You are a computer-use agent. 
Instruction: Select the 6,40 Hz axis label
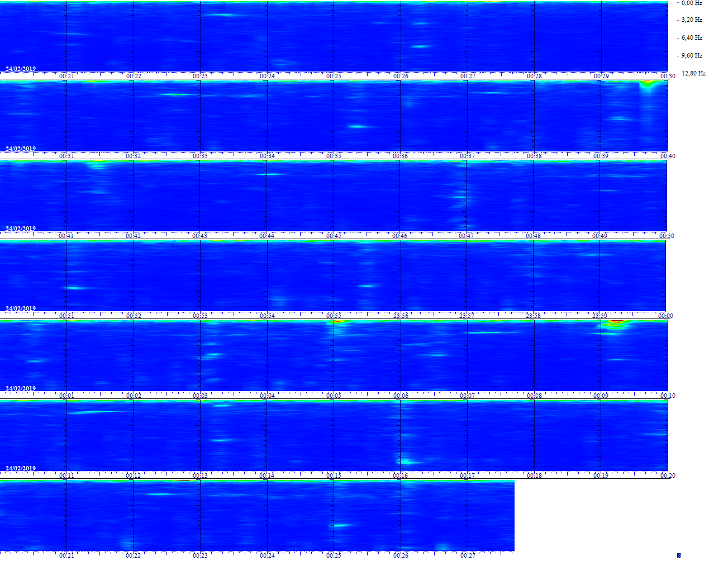point(692,37)
